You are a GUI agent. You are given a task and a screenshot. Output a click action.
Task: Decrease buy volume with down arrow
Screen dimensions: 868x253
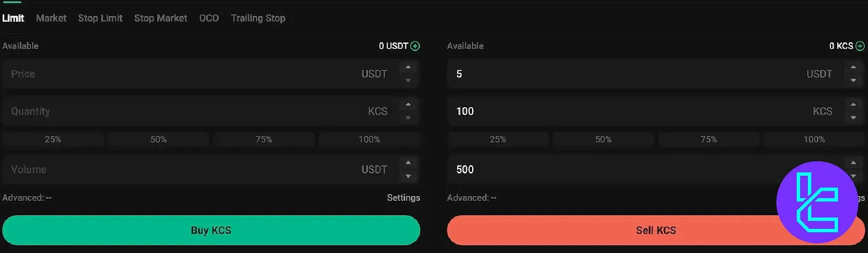click(408, 176)
